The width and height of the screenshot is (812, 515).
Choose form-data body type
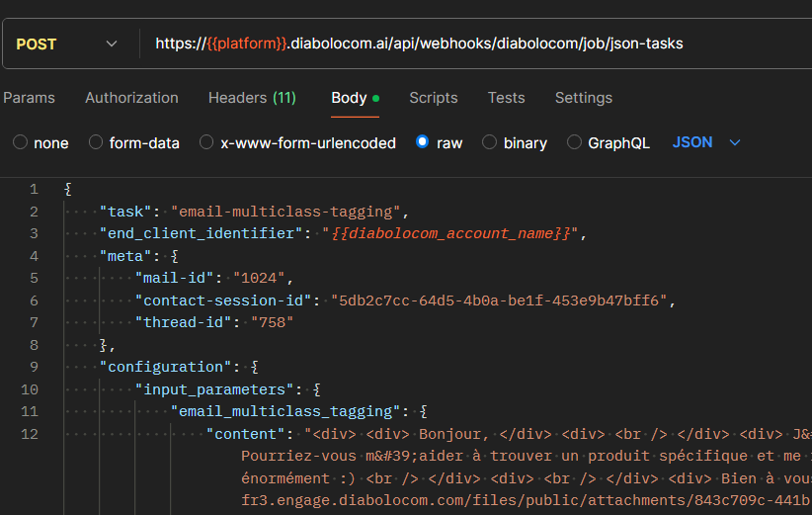pos(96,142)
